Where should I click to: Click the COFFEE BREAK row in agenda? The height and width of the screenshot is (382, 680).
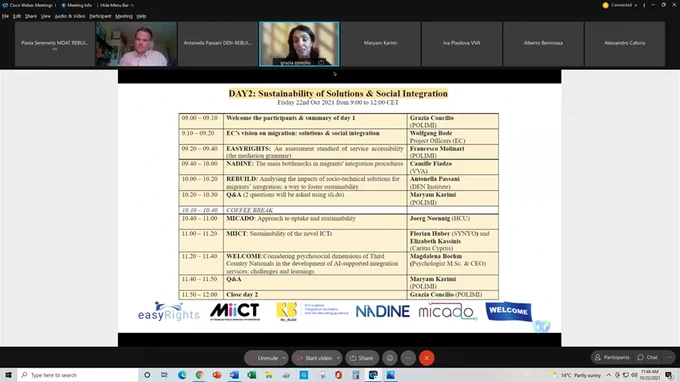point(338,210)
